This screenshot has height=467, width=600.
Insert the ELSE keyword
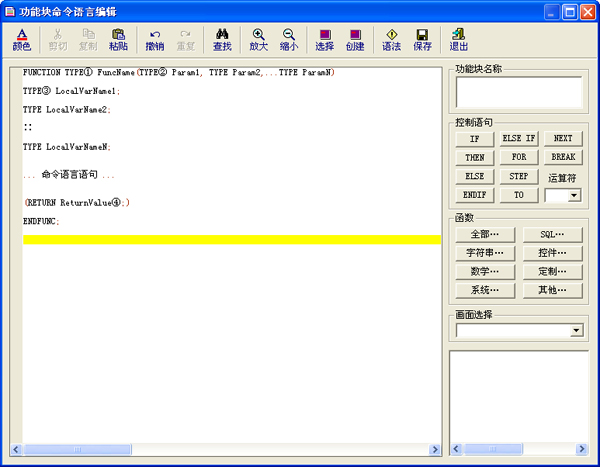474,176
